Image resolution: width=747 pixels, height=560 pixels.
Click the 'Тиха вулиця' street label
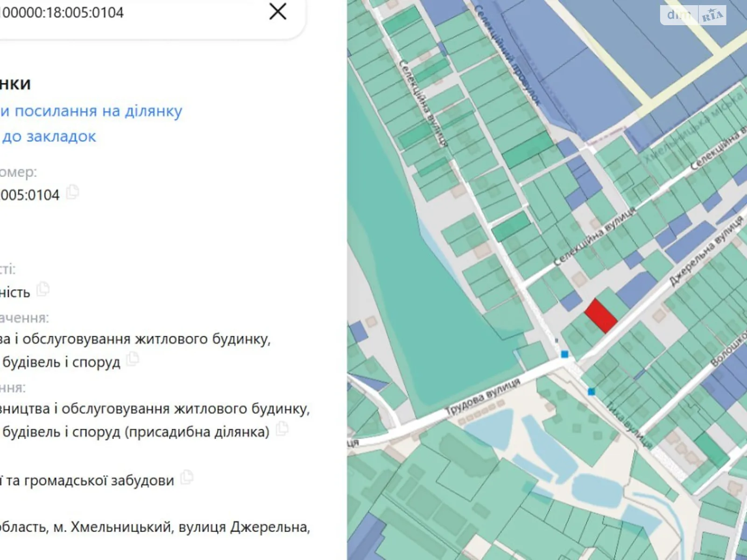coord(628,424)
